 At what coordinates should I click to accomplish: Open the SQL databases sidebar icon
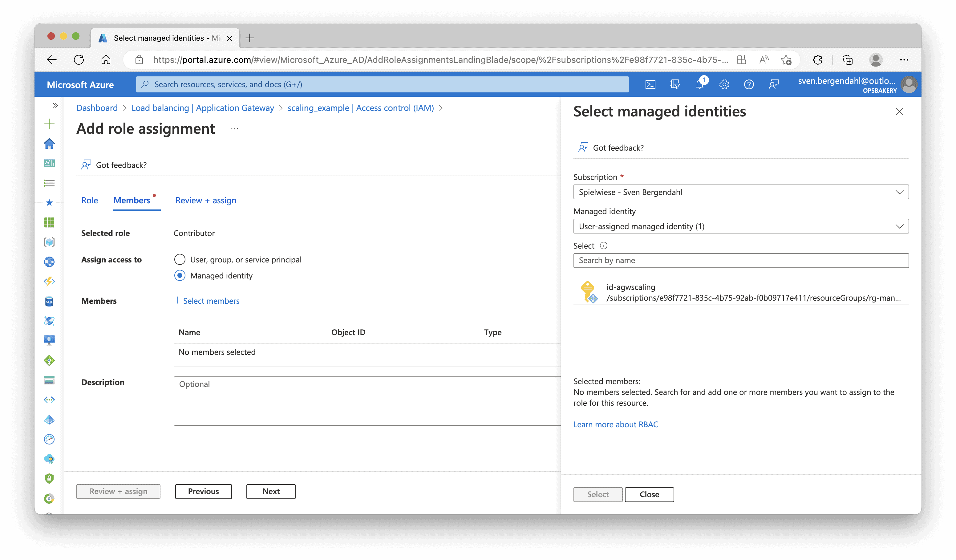[x=49, y=301]
